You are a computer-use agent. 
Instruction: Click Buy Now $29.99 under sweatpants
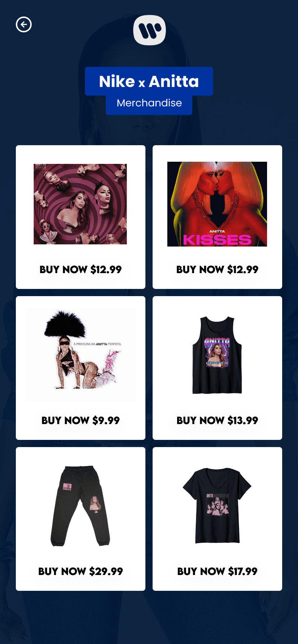coord(81,571)
